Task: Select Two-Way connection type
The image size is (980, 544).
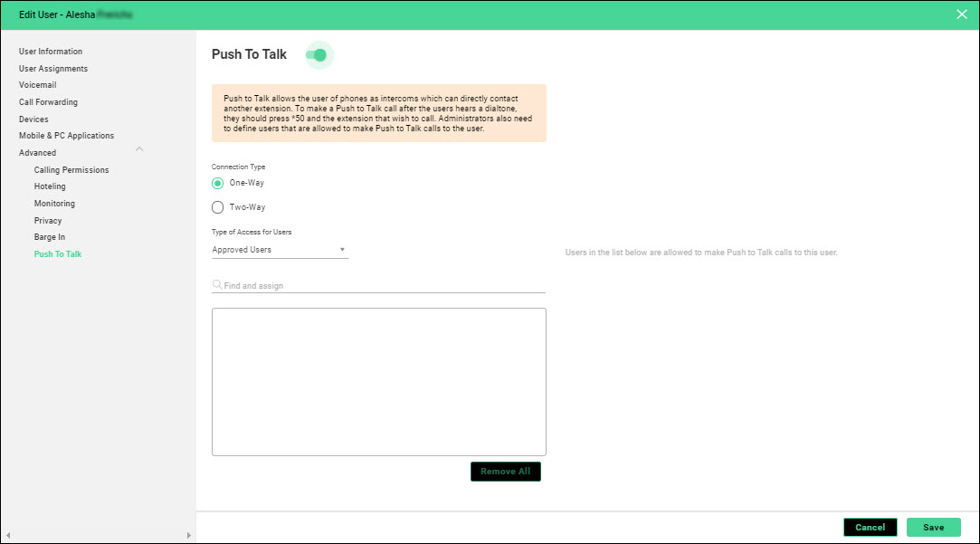Action: coord(218,207)
